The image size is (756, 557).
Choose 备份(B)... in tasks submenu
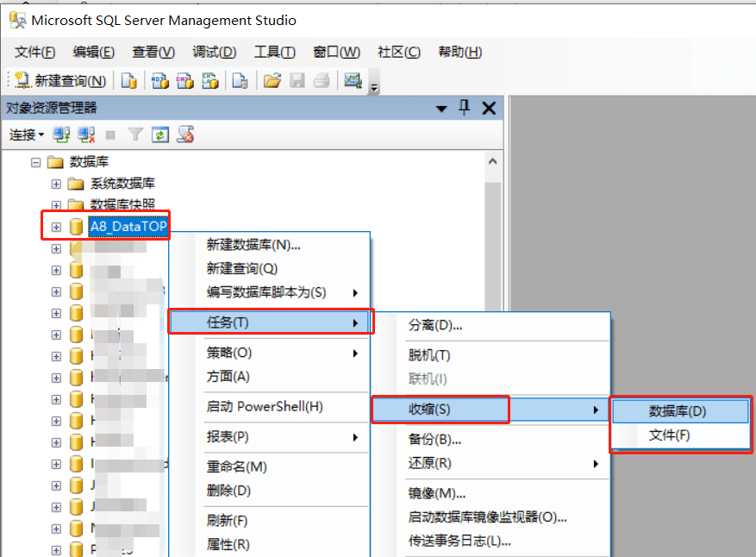pyautogui.click(x=490, y=440)
